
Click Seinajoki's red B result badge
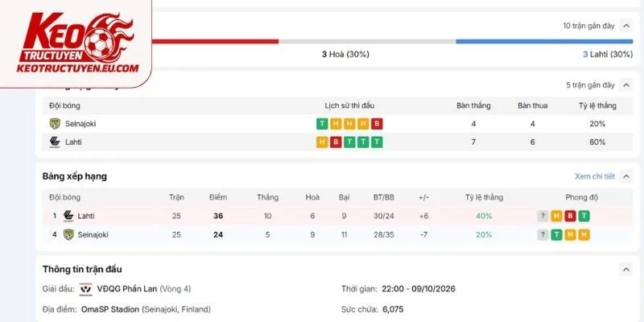pos(377,124)
